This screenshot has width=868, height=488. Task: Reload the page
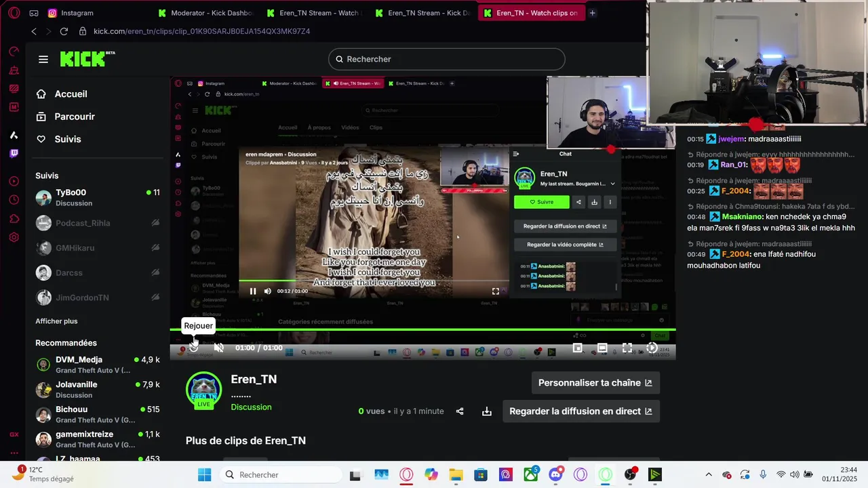point(64,31)
